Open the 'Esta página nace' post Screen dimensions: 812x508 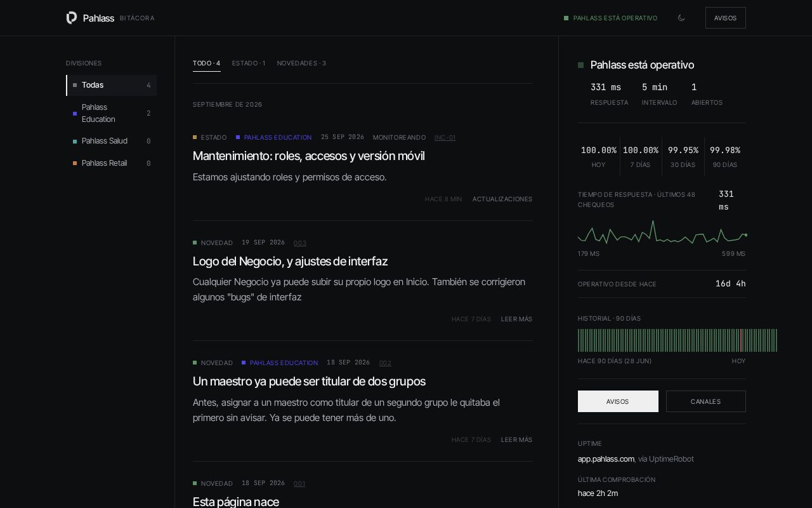point(236,502)
